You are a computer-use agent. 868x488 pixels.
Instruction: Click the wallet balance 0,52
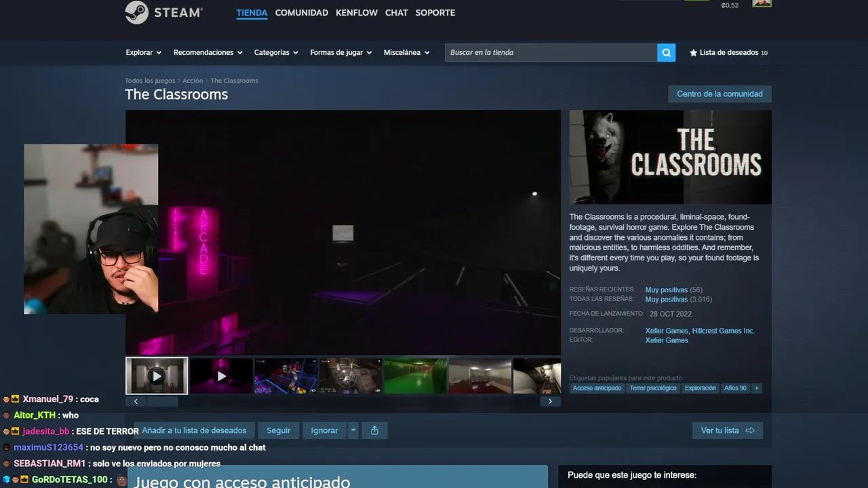tap(730, 5)
